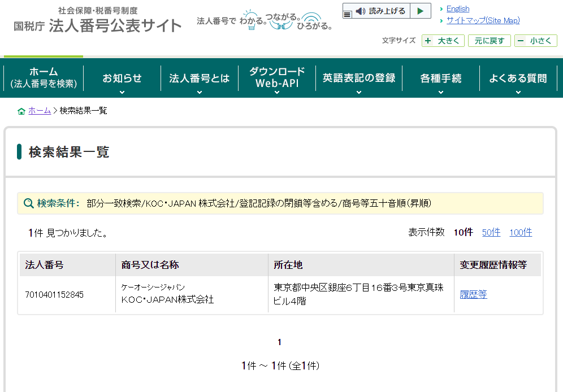Open the English version link

tap(458, 9)
